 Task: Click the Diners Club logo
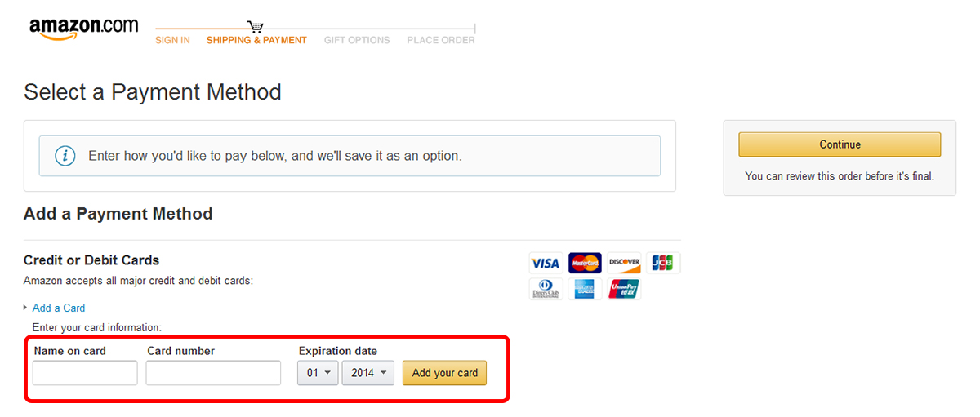(545, 289)
